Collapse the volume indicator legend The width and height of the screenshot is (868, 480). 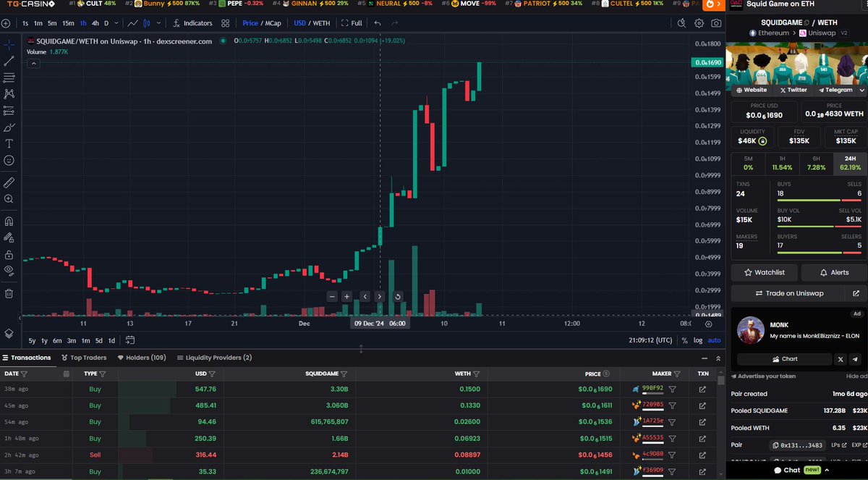point(33,63)
